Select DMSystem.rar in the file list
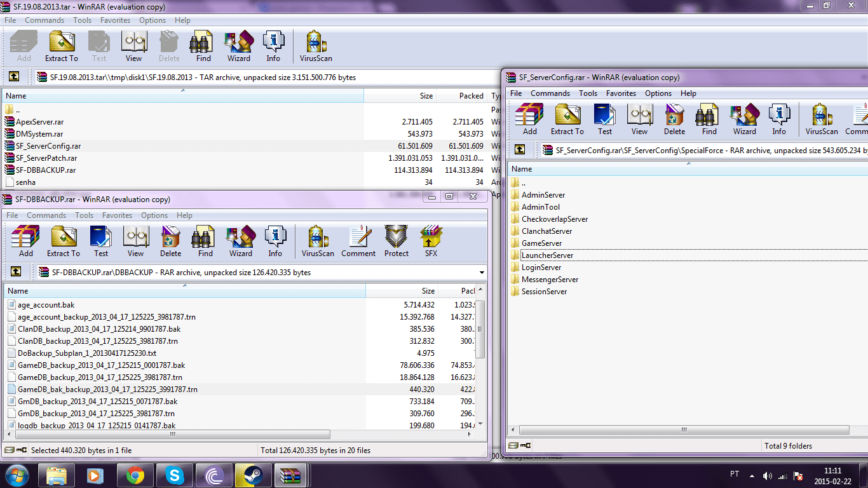The image size is (868, 488). tap(39, 133)
